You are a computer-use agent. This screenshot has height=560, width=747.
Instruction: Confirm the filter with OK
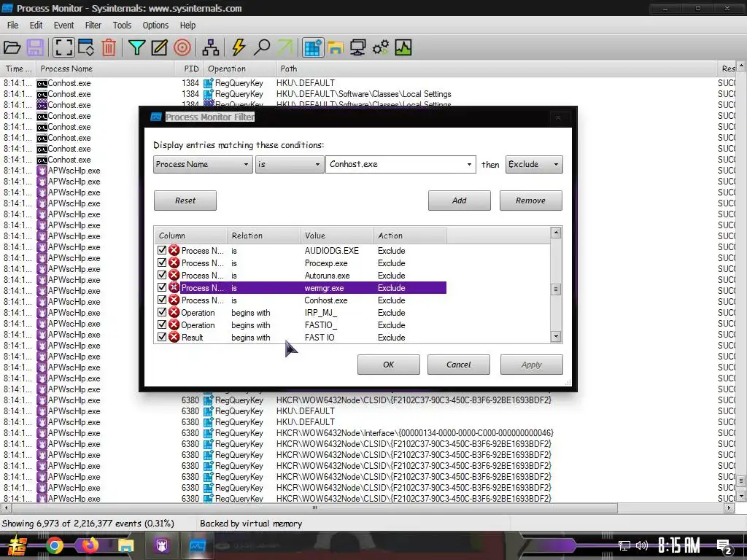click(x=389, y=365)
